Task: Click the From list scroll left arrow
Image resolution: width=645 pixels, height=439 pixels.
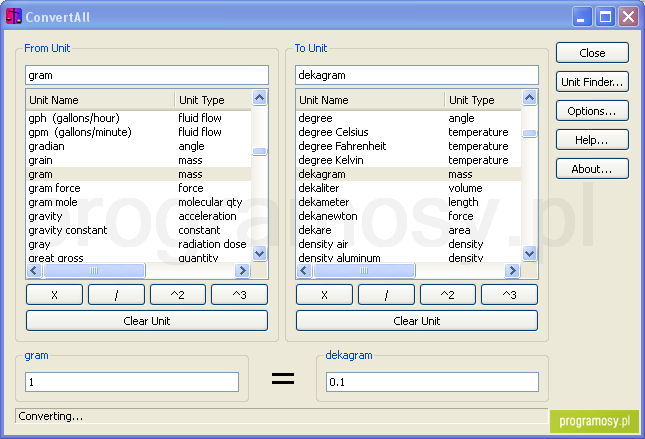Action: point(34,270)
